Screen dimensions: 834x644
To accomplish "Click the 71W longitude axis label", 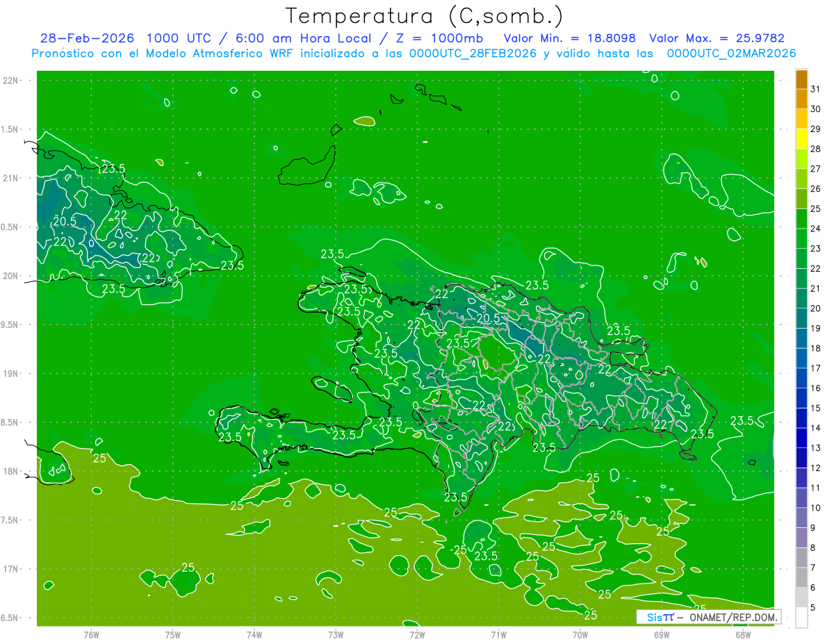I will tap(498, 634).
